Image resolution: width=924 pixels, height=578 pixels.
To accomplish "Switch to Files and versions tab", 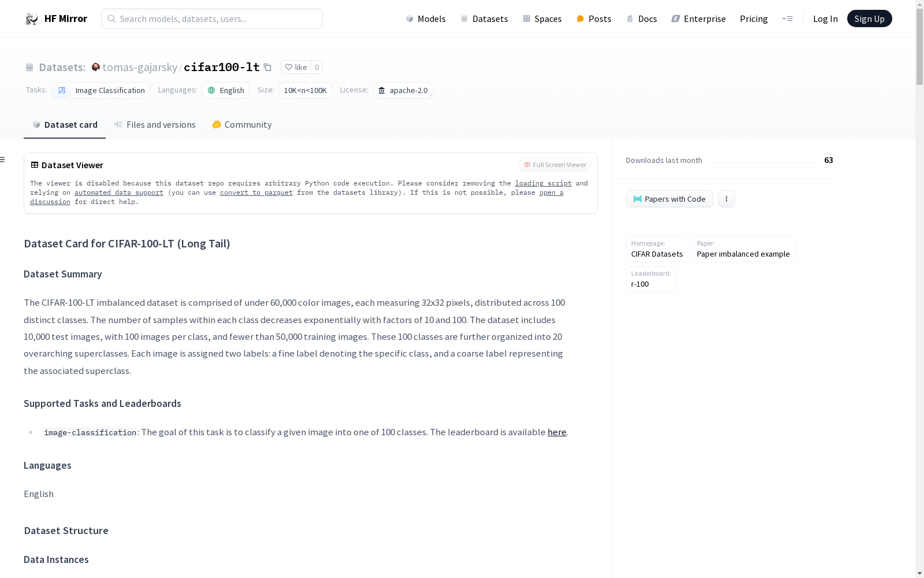I will click(155, 125).
